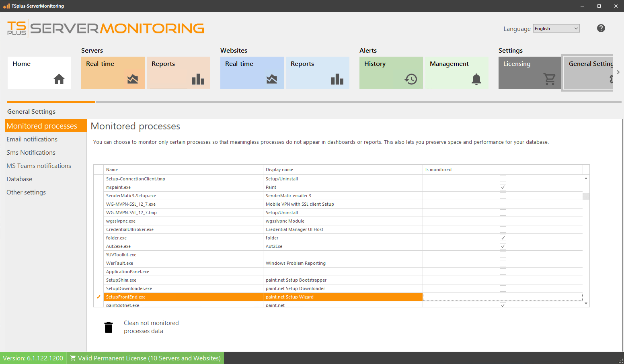Click the pencil edit row indicator
The width and height of the screenshot is (624, 364).
point(99,297)
